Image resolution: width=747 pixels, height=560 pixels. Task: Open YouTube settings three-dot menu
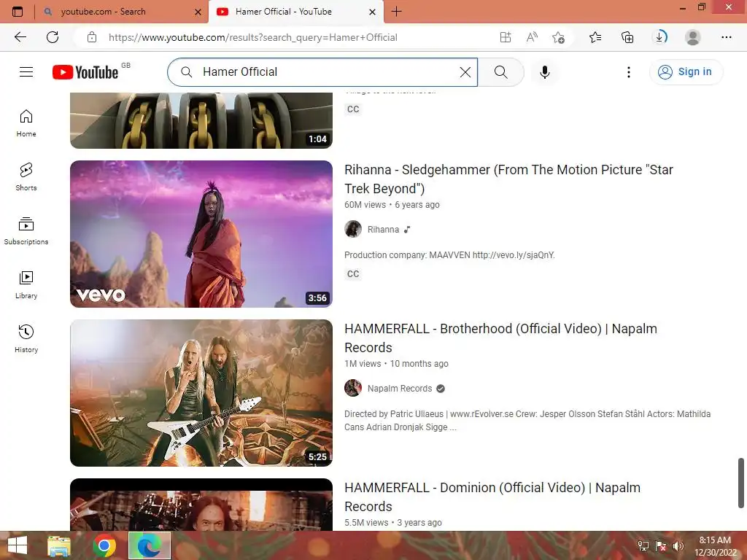click(x=628, y=72)
